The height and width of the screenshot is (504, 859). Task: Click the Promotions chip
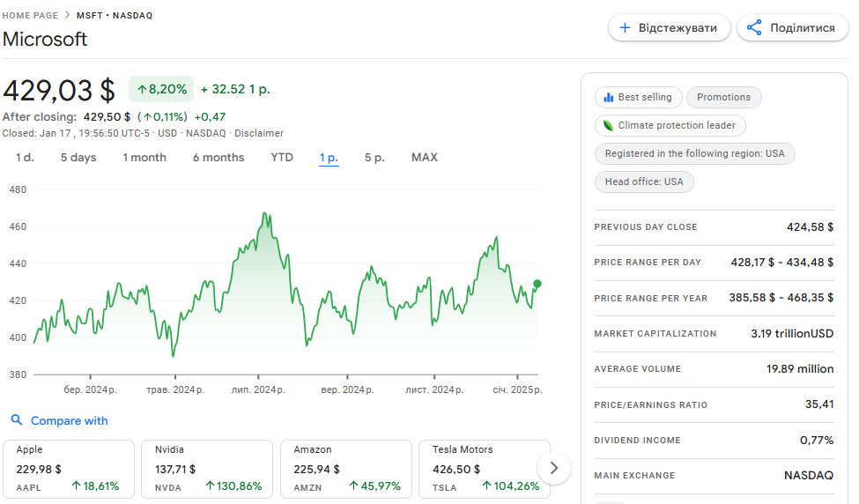coord(723,97)
